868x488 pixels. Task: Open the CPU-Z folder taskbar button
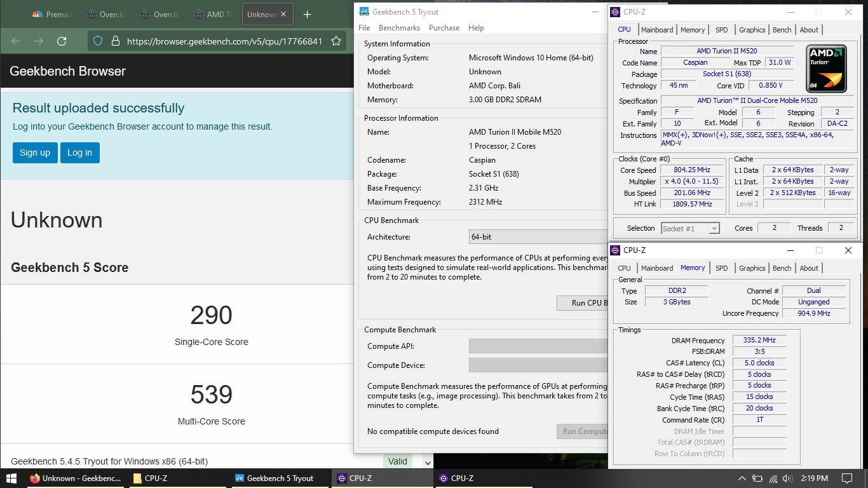click(x=177, y=478)
